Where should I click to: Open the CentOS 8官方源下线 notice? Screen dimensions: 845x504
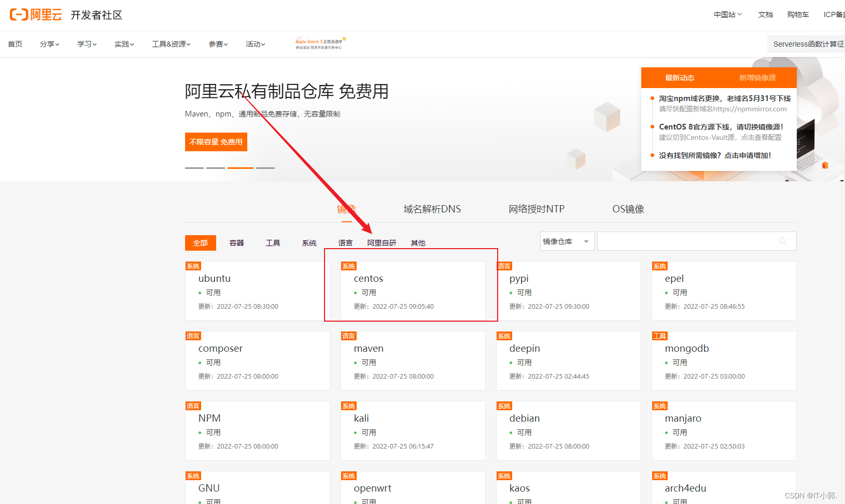click(x=721, y=127)
